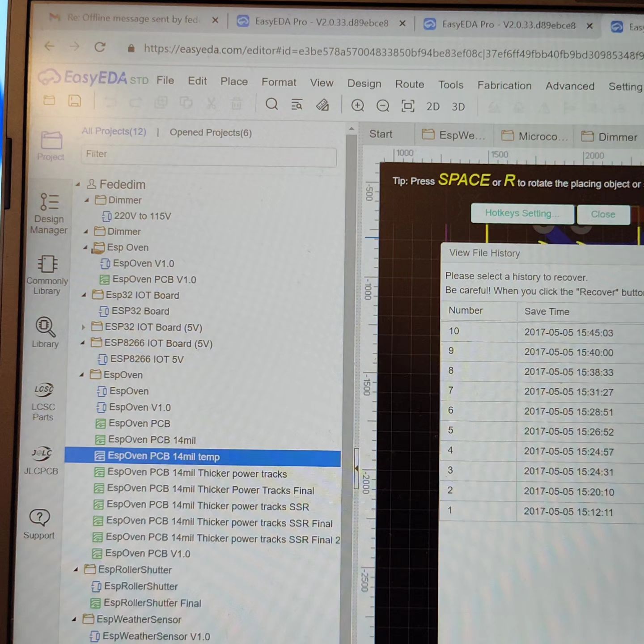Open the Edit menu
The image size is (644, 644).
197,81
